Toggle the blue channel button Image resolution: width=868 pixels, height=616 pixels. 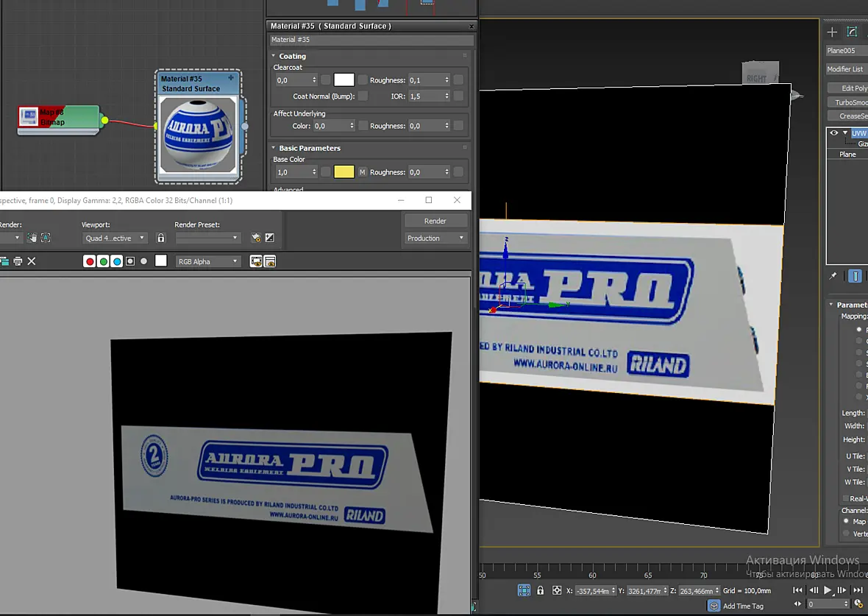coord(117,261)
